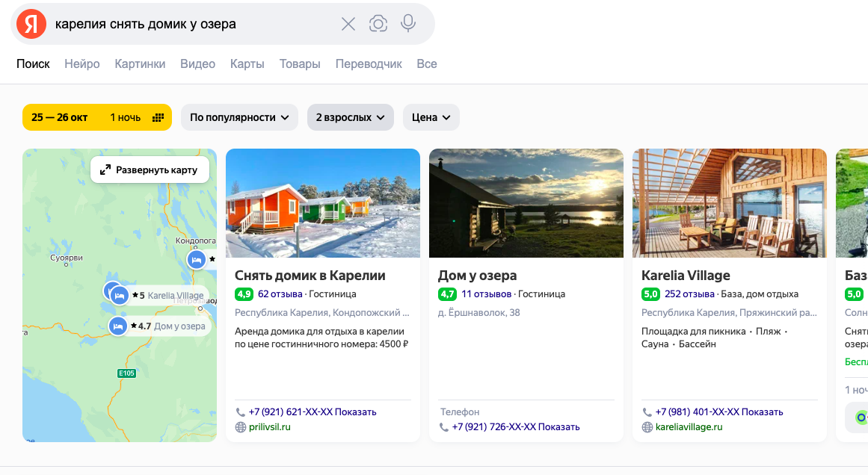Viewport: 868px width, 475px height.
Task: Open the Товары tab
Action: 300,63
